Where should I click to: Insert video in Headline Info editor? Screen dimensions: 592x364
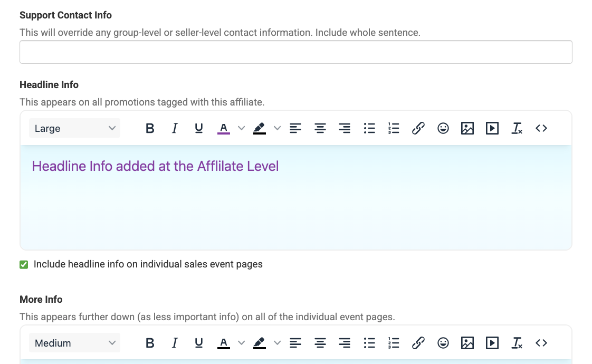(x=492, y=128)
